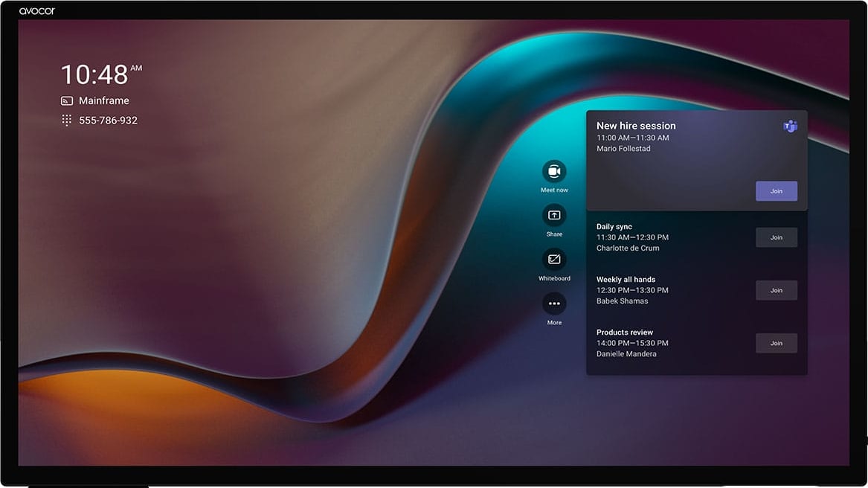Launch the Whiteboard icon
The width and height of the screenshot is (868, 488).
[554, 259]
